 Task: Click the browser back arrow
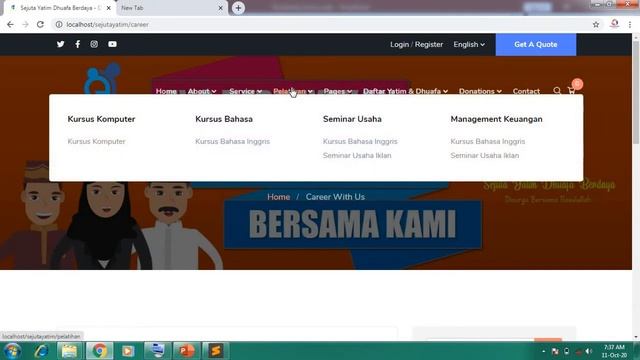pyautogui.click(x=10, y=24)
